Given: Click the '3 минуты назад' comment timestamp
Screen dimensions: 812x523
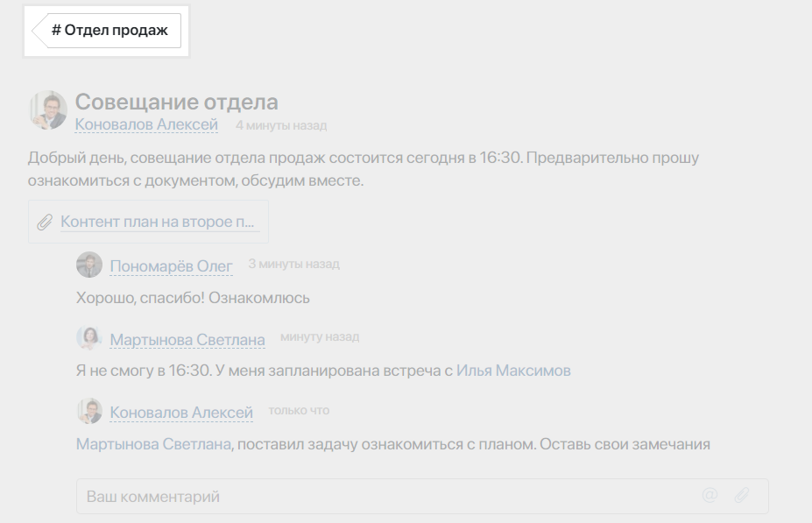Looking at the screenshot, I should point(293,264).
